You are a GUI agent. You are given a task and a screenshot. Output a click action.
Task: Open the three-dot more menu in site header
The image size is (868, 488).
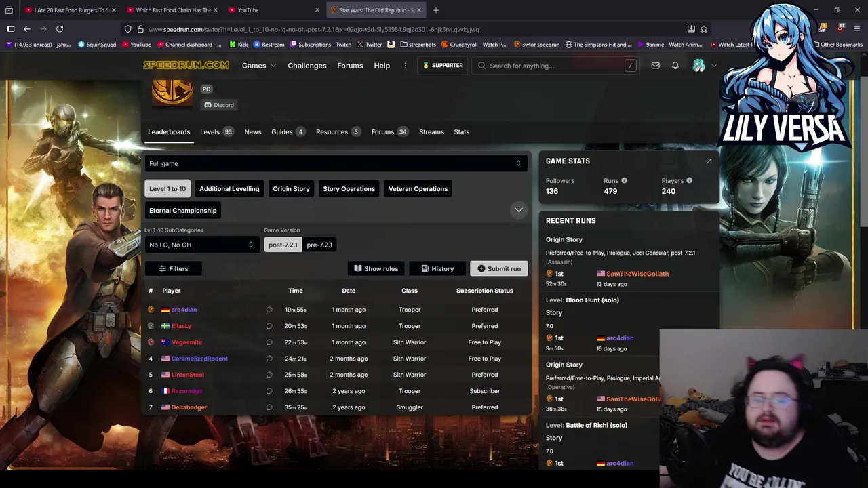pyautogui.click(x=406, y=66)
